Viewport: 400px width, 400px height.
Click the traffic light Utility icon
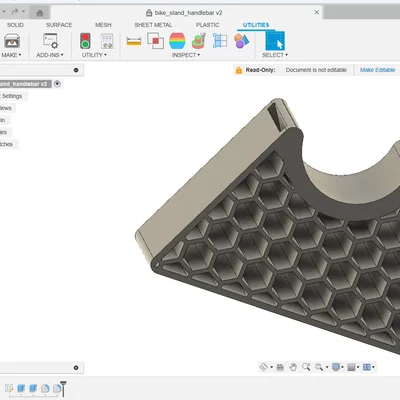[x=85, y=41]
